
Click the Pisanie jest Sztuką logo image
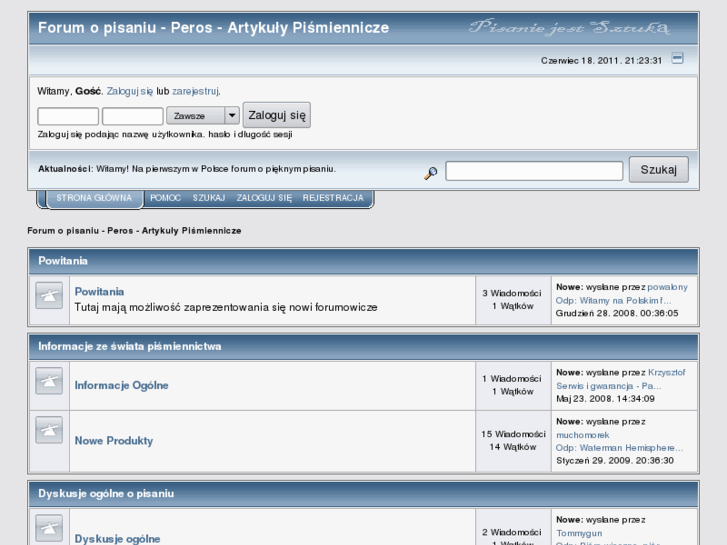569,27
